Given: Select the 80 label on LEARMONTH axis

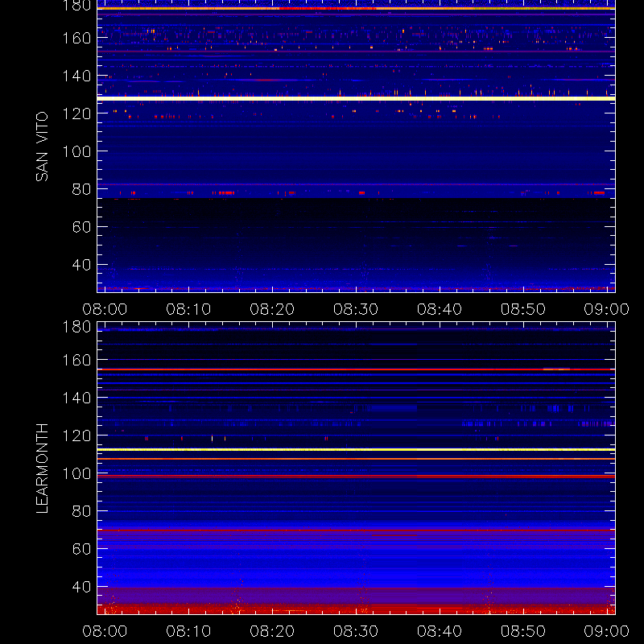Looking at the screenshot, I should [x=81, y=511].
